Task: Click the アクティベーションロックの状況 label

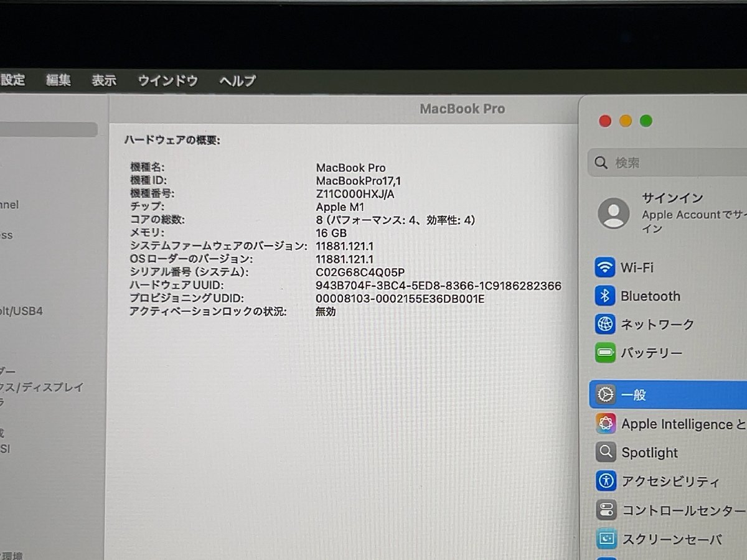Action: click(208, 312)
